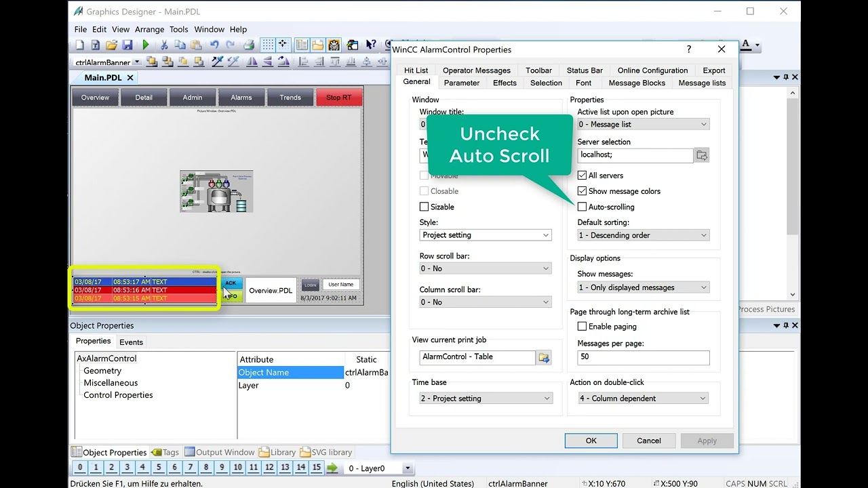Bring object to front via arrange icon
The width and height of the screenshot is (868, 488).
[151, 62]
